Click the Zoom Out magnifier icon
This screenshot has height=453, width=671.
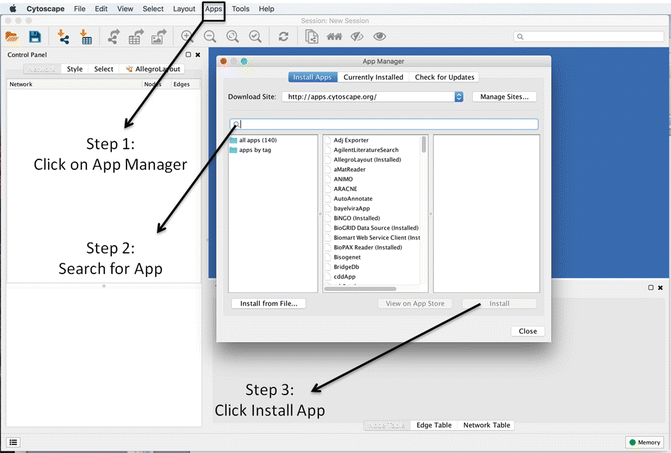pos(210,36)
